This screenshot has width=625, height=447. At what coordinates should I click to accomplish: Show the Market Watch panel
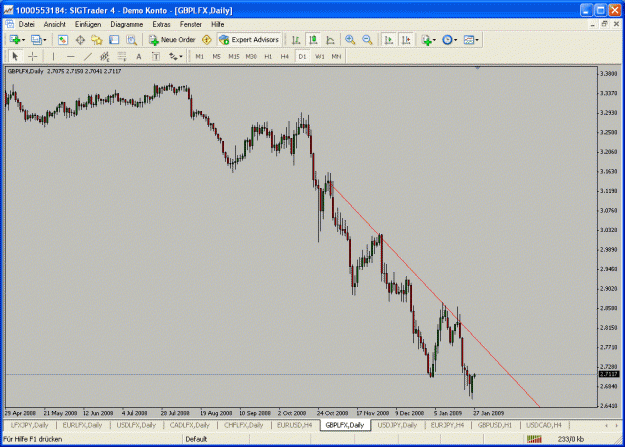tap(63, 40)
